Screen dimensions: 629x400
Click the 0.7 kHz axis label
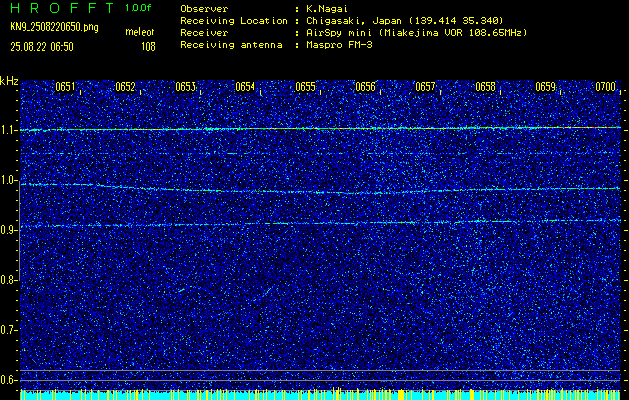[7, 330]
